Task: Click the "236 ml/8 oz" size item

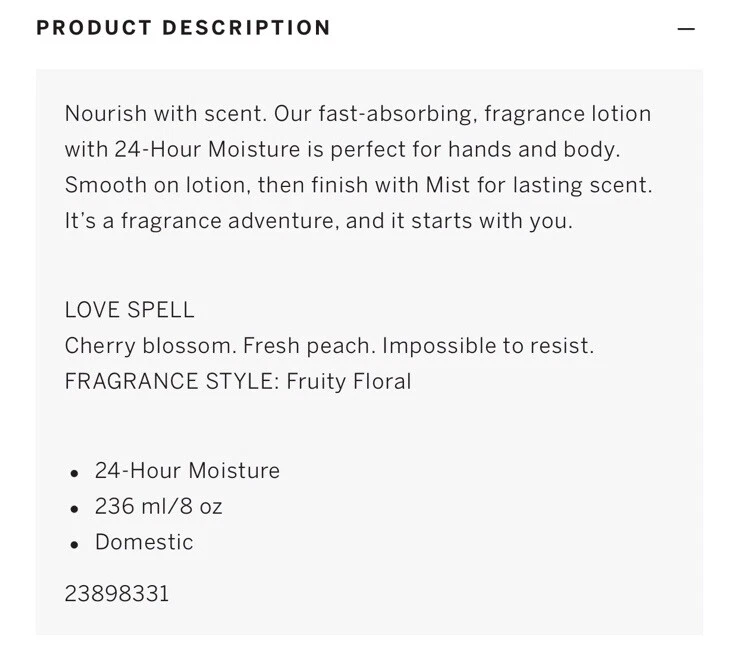Action: point(158,506)
